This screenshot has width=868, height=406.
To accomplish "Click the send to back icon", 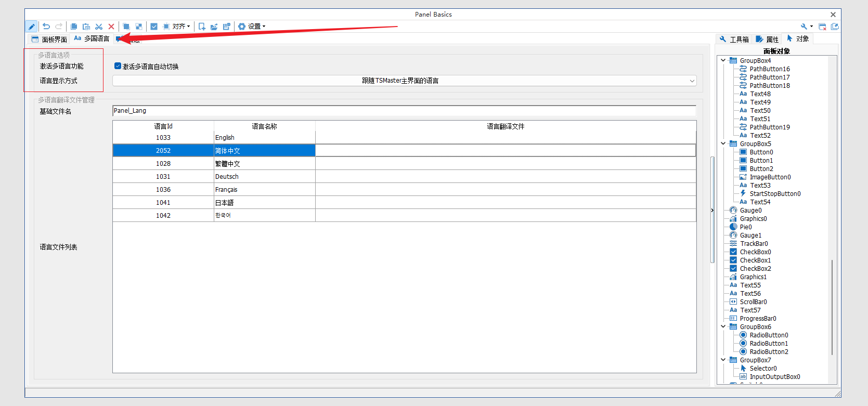I will click(139, 27).
